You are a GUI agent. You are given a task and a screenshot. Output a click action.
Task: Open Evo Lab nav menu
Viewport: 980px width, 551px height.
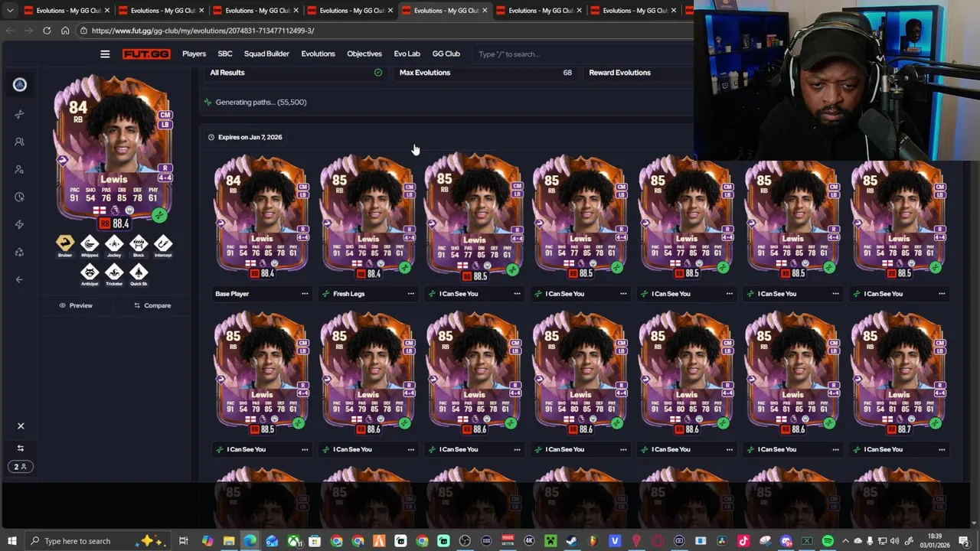click(x=407, y=54)
